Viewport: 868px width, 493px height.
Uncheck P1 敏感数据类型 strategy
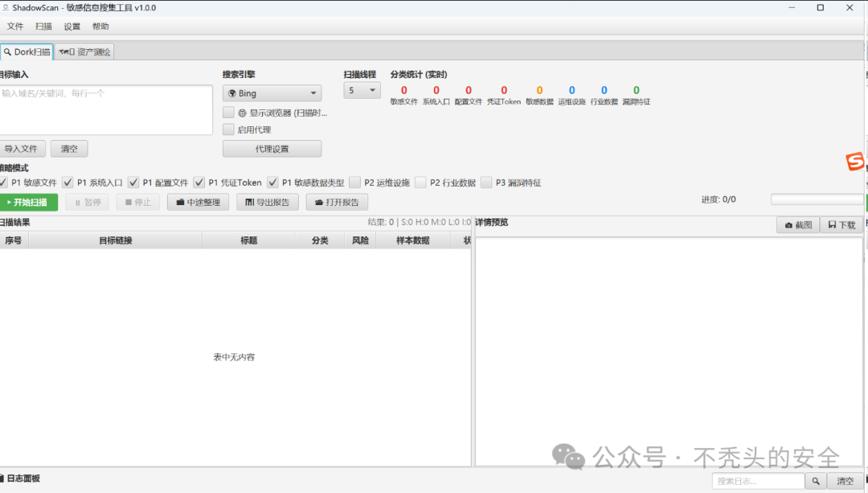coord(273,183)
